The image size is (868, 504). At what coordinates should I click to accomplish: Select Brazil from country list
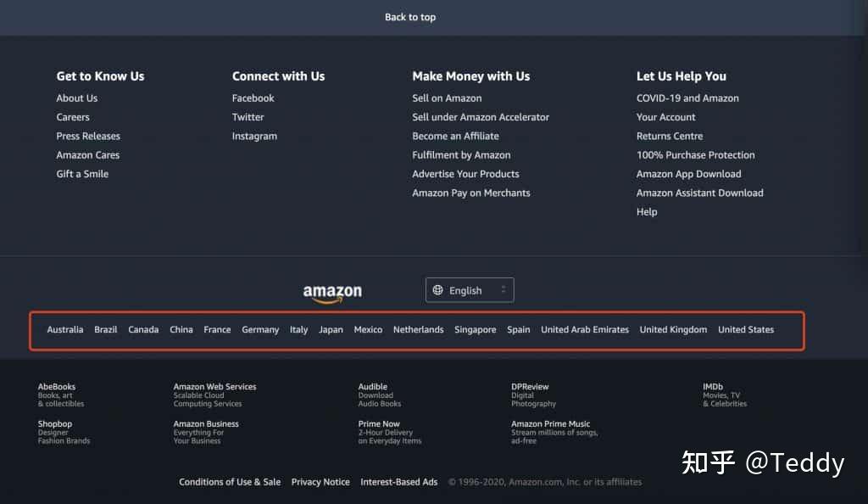105,329
